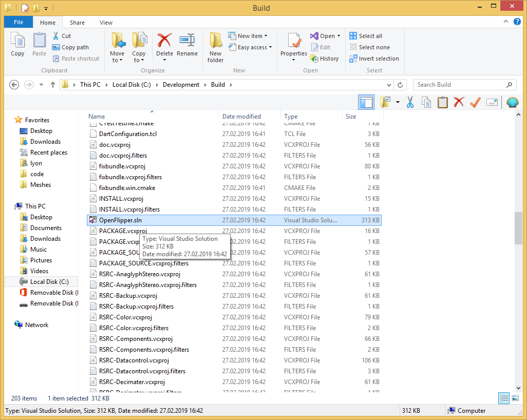Open the File menu
Screen dimensions: 527x420
(x=18, y=23)
